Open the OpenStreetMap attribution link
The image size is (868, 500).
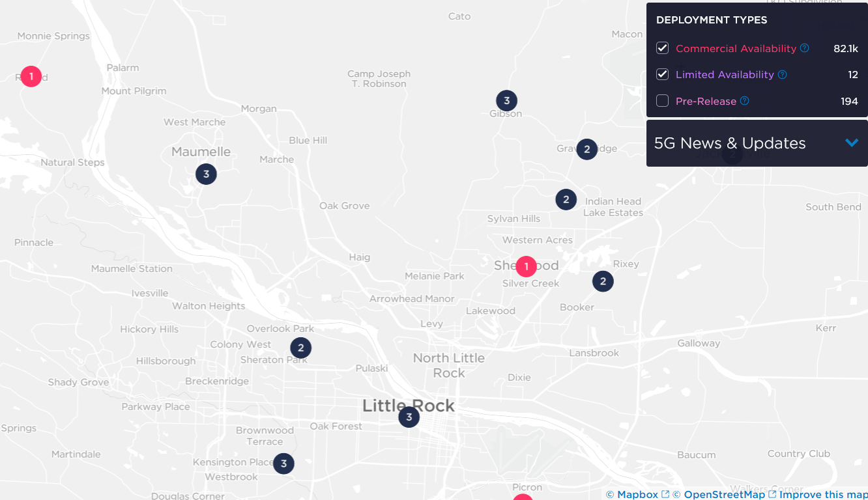(724, 495)
